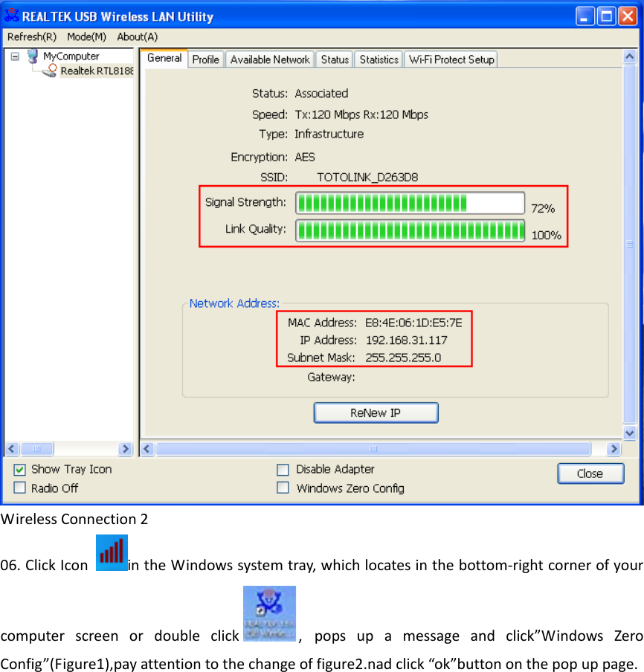Close the window with the red X
644x672 pixels.
[628, 16]
